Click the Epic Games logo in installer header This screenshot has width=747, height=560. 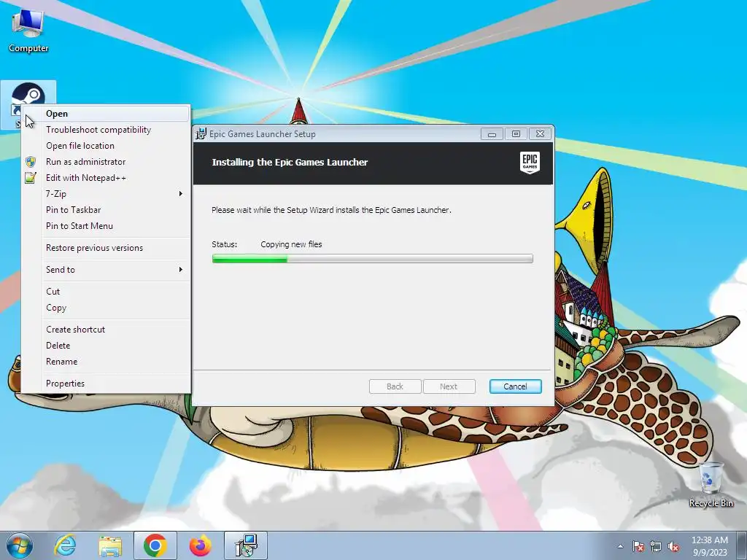click(x=530, y=163)
